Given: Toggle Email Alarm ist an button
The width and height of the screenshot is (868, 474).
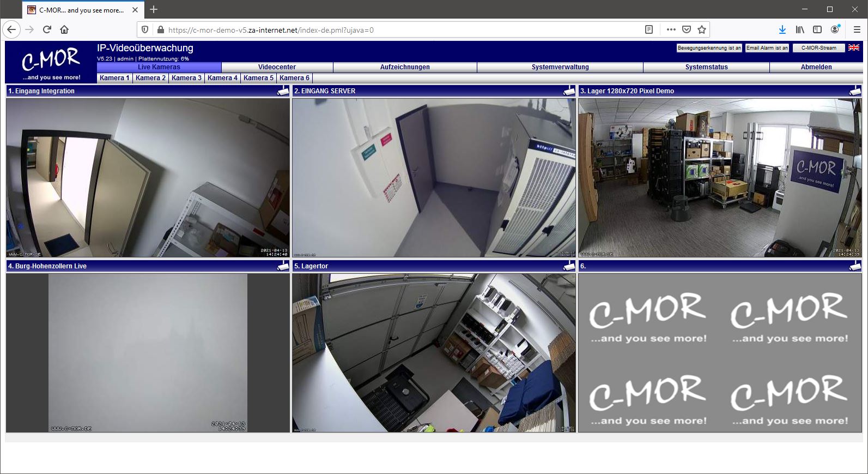Looking at the screenshot, I should click(x=767, y=48).
